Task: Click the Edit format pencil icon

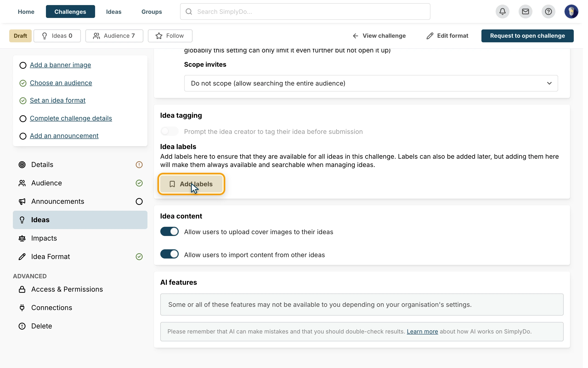Action: pyautogui.click(x=430, y=36)
